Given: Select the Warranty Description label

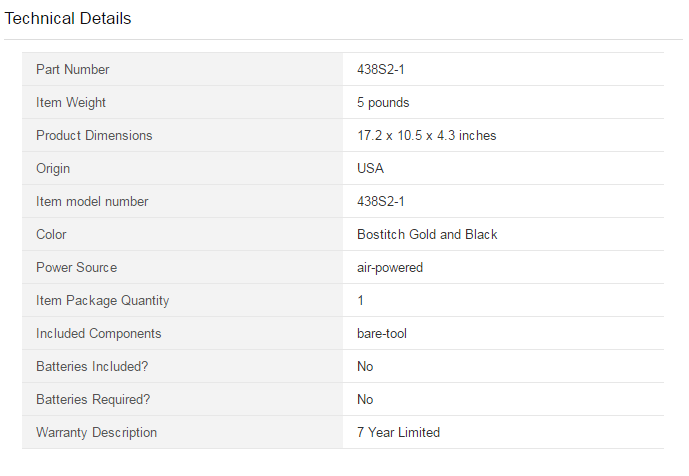Looking at the screenshot, I should (96, 432).
